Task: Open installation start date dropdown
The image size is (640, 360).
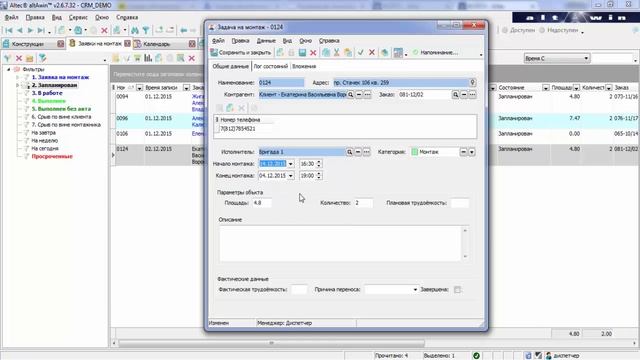Action: 291,164
